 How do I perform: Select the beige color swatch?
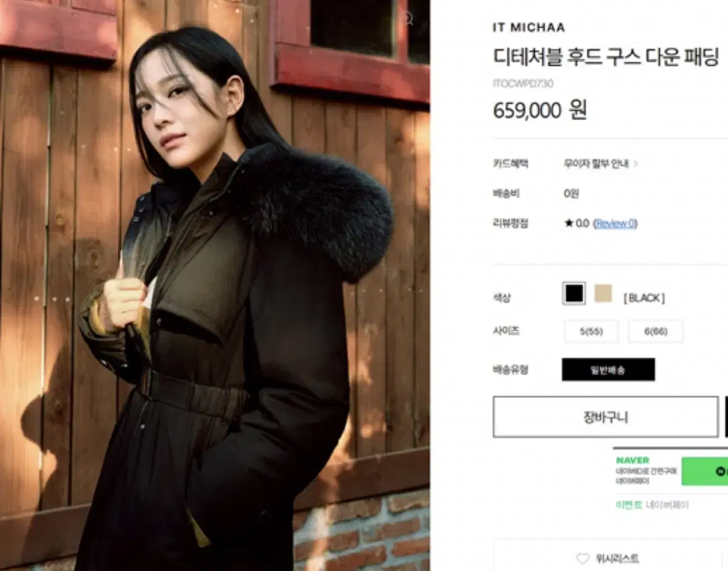603,294
